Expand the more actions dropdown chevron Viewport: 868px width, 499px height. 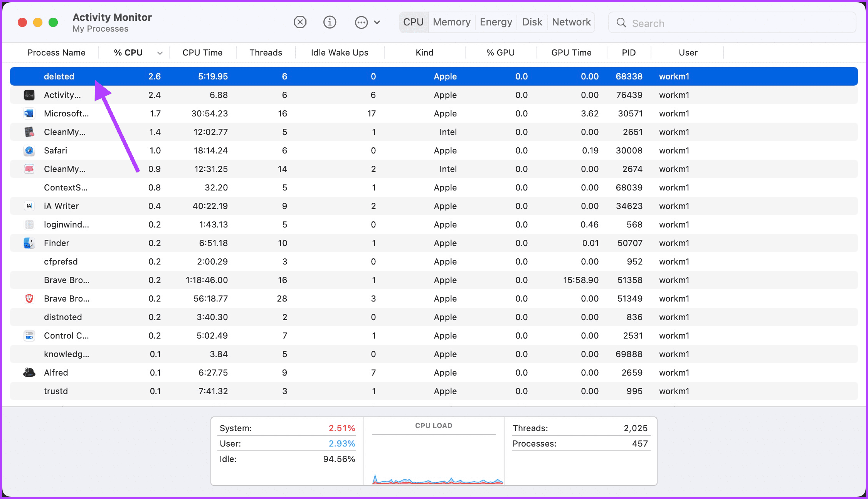pos(377,22)
